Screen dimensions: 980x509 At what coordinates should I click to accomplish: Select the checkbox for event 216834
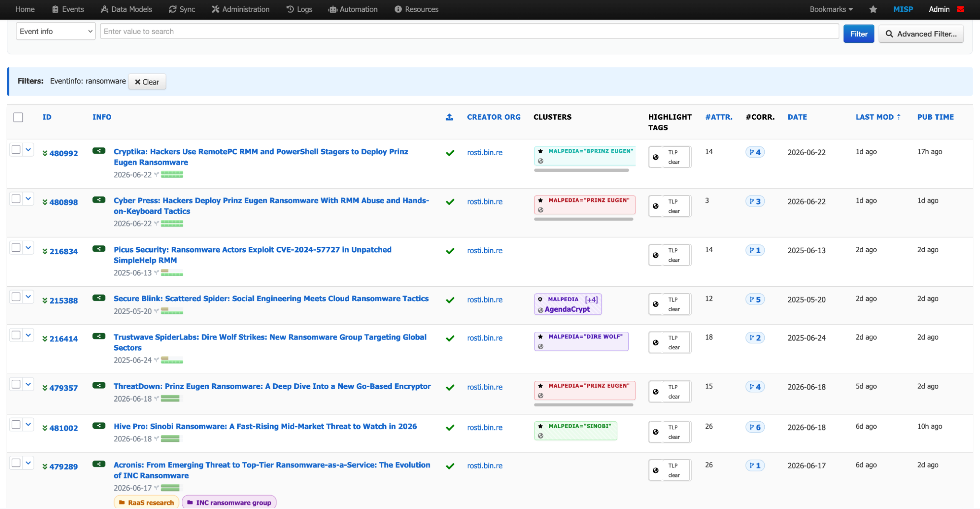coord(16,248)
